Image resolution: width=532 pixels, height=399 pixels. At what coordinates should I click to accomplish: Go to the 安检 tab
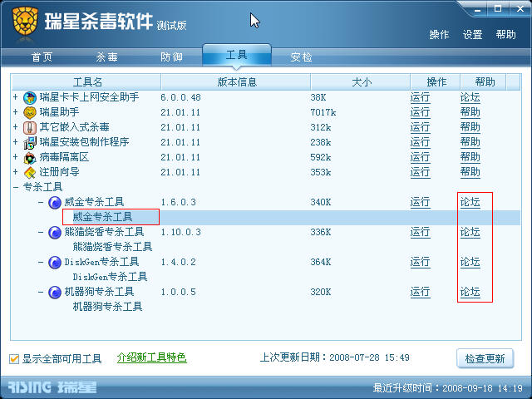coord(301,57)
